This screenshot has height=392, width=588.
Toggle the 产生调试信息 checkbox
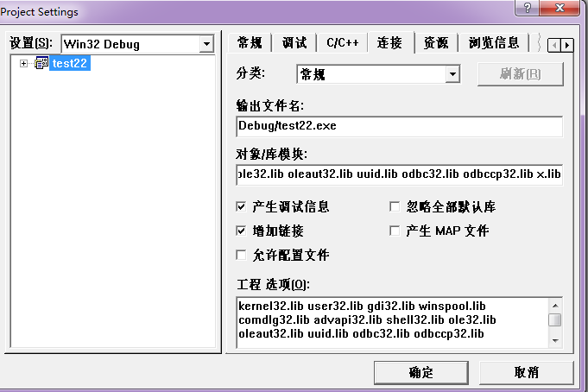241,206
